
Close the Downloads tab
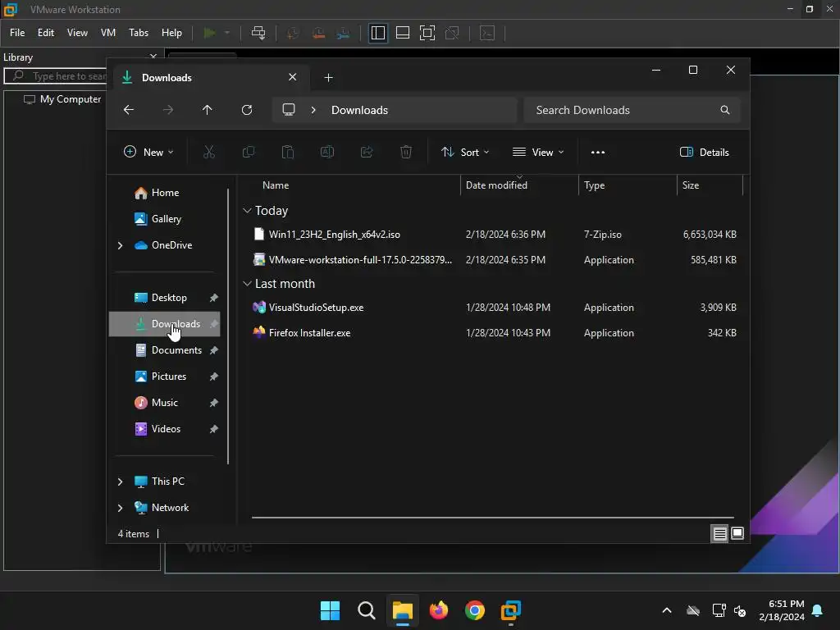(x=293, y=77)
